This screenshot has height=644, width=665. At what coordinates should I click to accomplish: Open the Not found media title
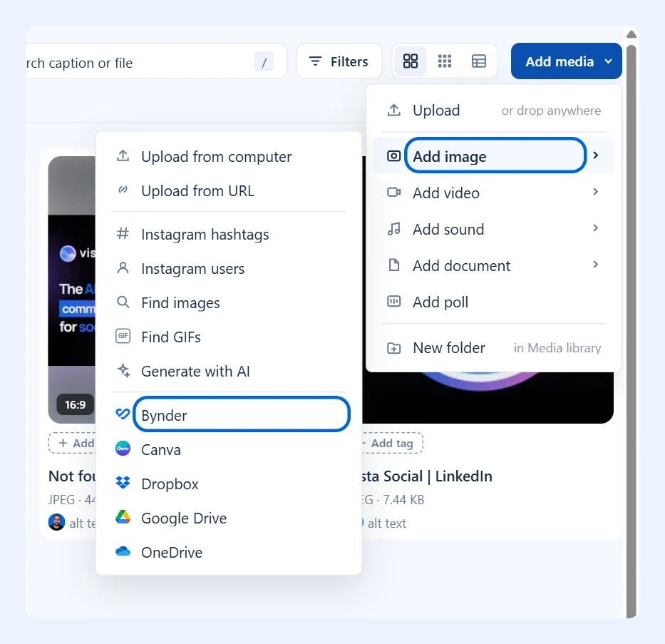(x=72, y=476)
